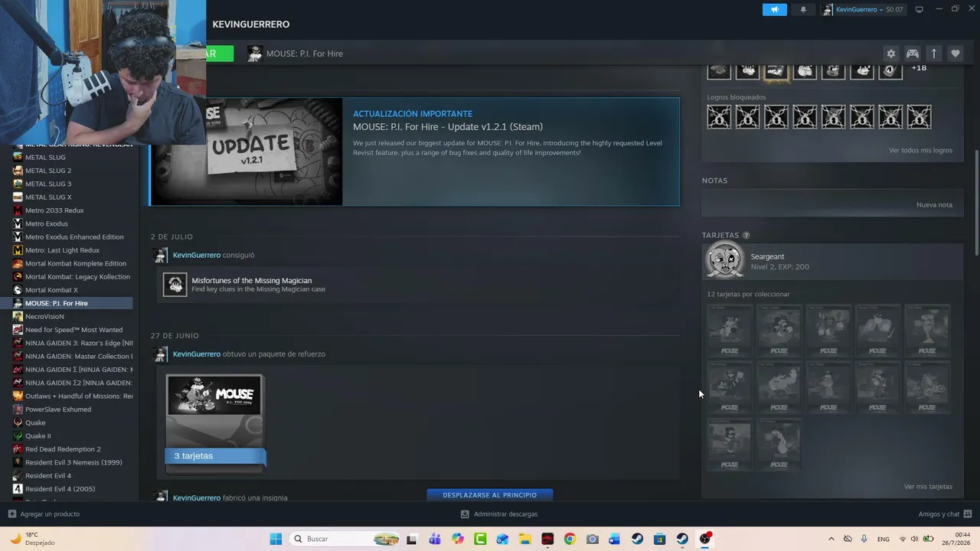The image size is (980, 551).
Task: Select Resident Evil 4 (2005) entry
Action: 60,489
